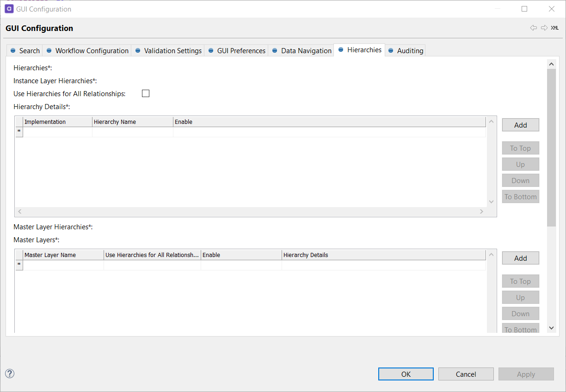Open the XML view via the XML icon
Image resolution: width=566 pixels, height=392 pixels.
[x=554, y=28]
